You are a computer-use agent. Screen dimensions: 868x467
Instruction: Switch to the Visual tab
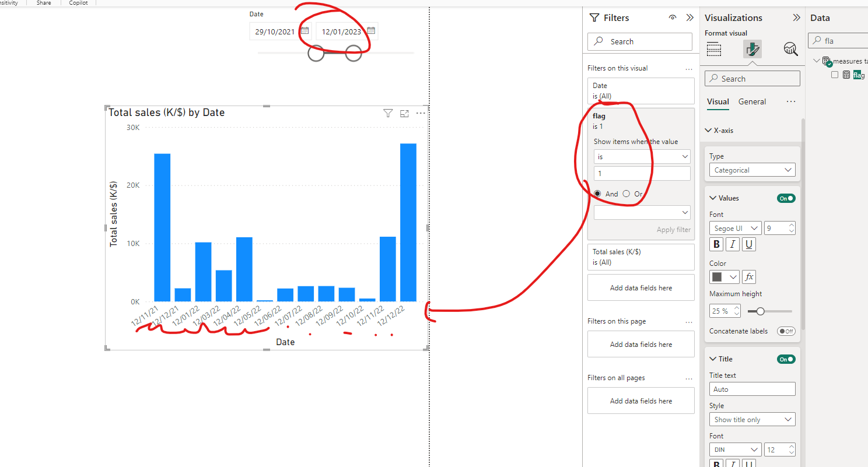pos(718,101)
